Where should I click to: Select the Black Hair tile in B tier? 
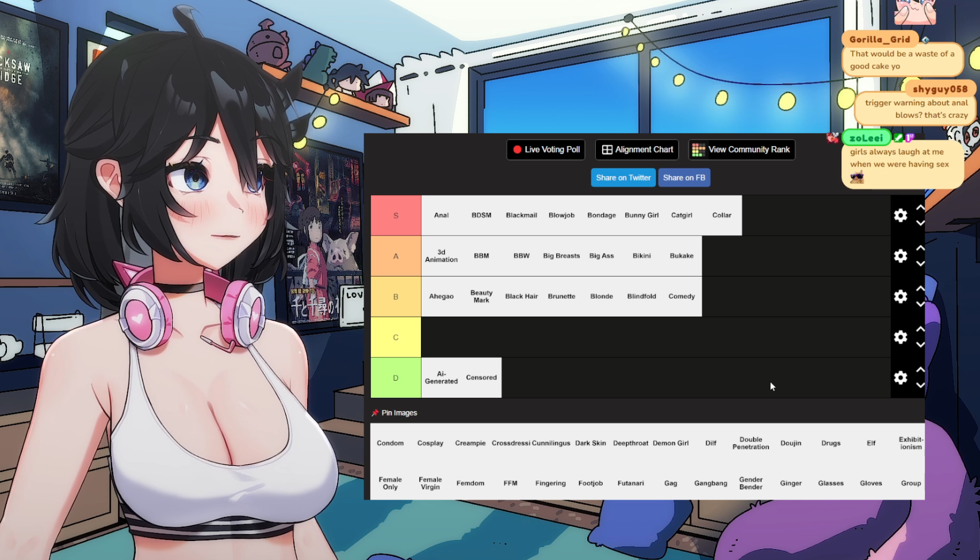pyautogui.click(x=522, y=296)
